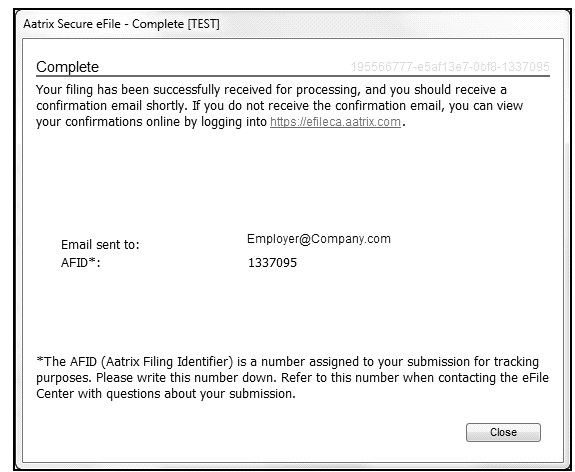Click the empty area above Email sent to
The height and width of the screenshot is (472, 575).
293,180
